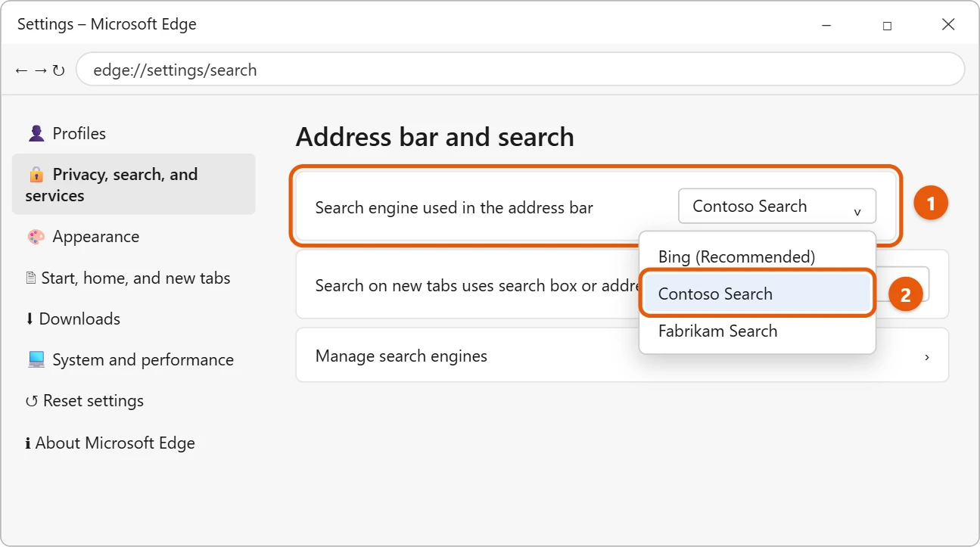Click the Manage search engines row label
980x547 pixels.
[401, 356]
